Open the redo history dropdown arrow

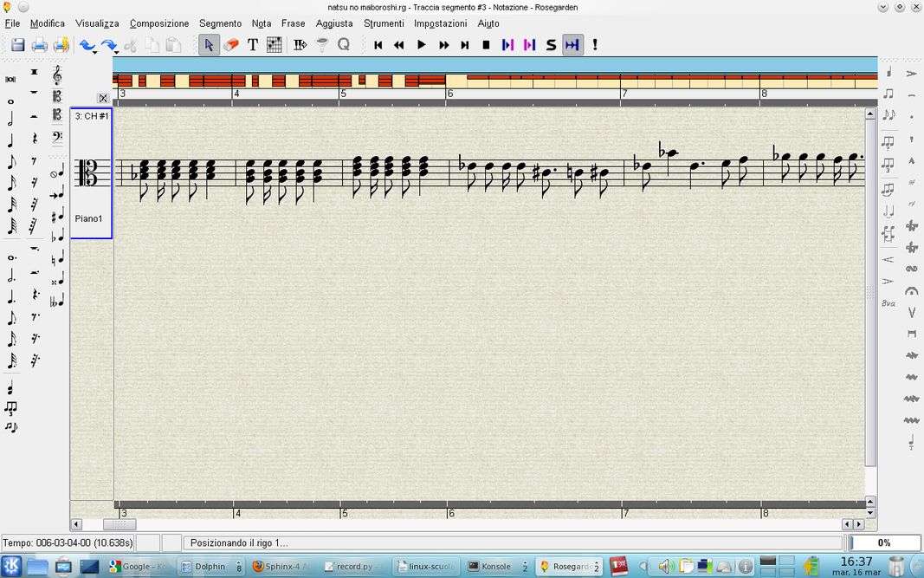[117, 53]
